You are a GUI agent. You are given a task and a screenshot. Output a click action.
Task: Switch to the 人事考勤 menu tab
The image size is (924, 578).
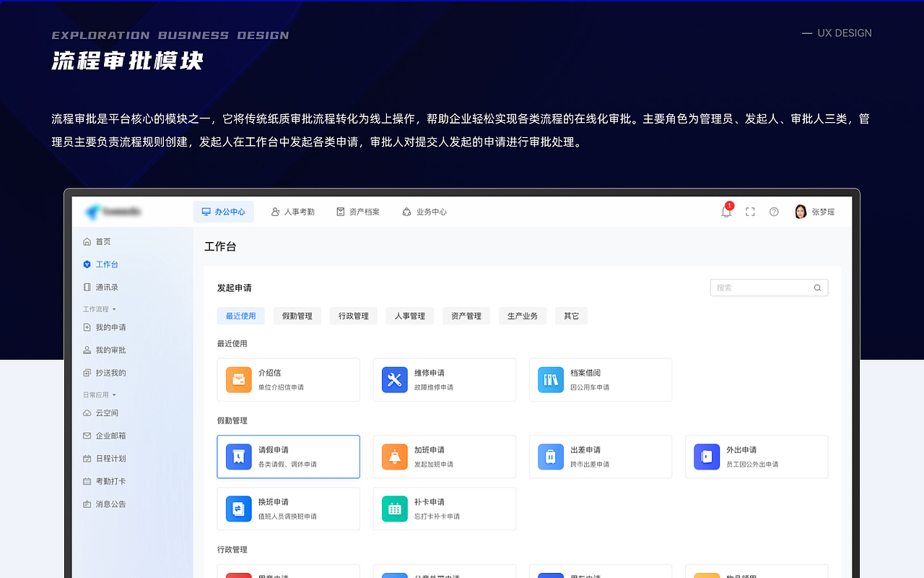[x=293, y=211]
